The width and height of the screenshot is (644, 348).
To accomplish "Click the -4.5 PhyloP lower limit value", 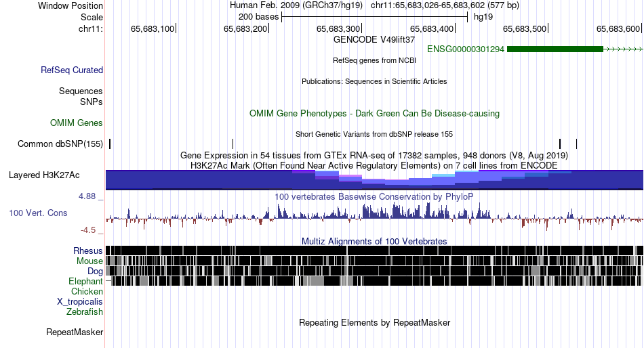I will pos(88,230).
